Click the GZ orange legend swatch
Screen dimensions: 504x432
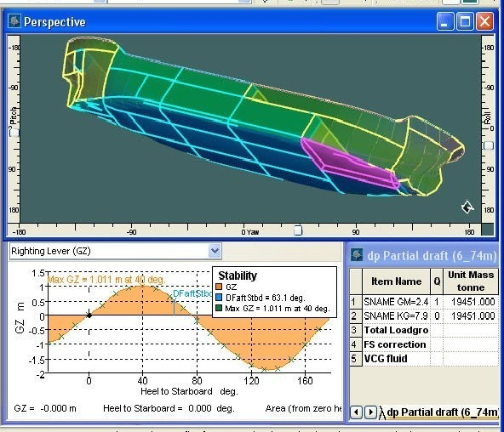tap(219, 287)
